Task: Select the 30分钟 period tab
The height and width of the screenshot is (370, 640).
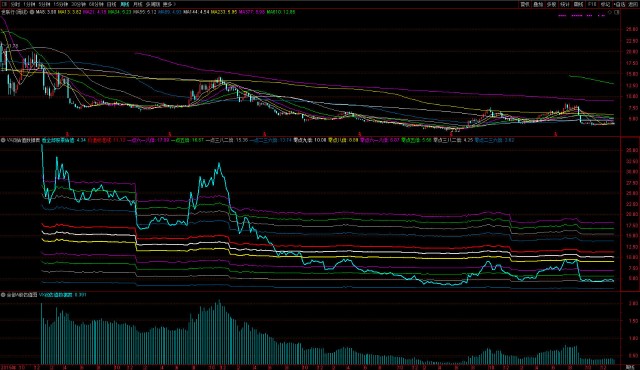Action: pyautogui.click(x=78, y=4)
